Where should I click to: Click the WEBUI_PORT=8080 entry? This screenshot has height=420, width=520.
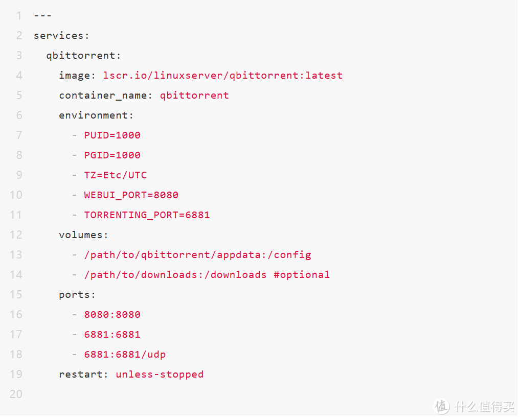[x=131, y=195]
